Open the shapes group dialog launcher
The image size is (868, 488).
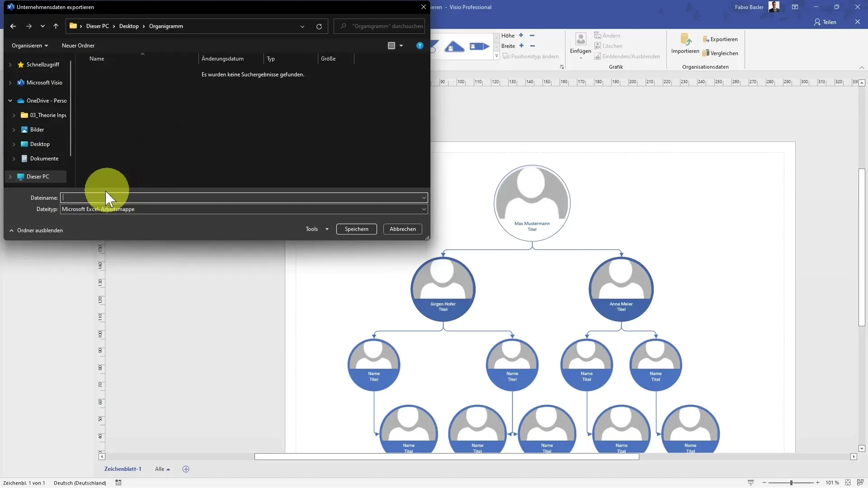point(562,67)
